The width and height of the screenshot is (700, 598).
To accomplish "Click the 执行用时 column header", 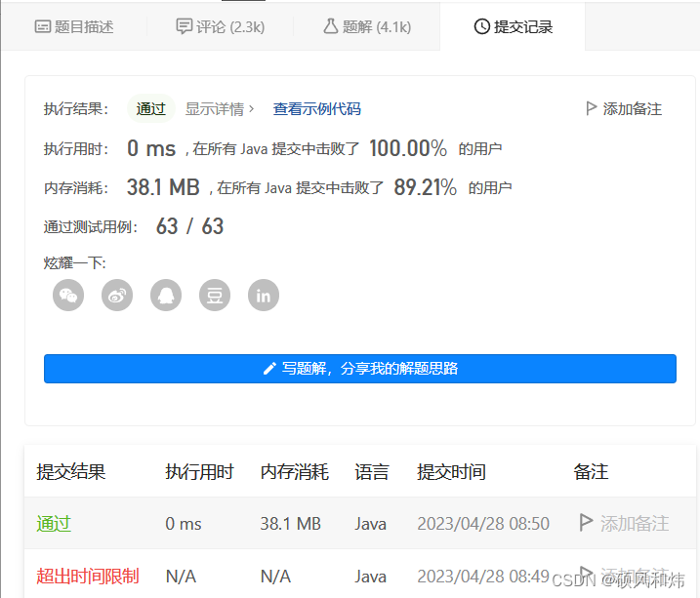I will (199, 472).
